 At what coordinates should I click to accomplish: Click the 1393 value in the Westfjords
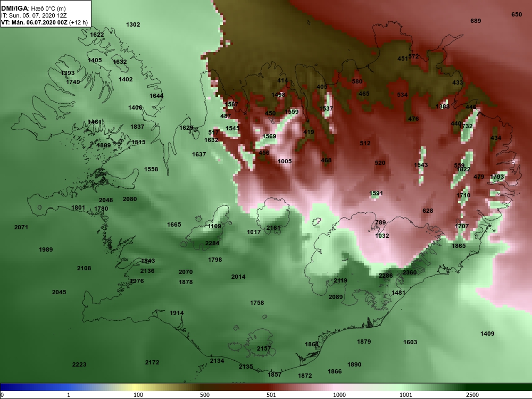pyautogui.click(x=68, y=73)
